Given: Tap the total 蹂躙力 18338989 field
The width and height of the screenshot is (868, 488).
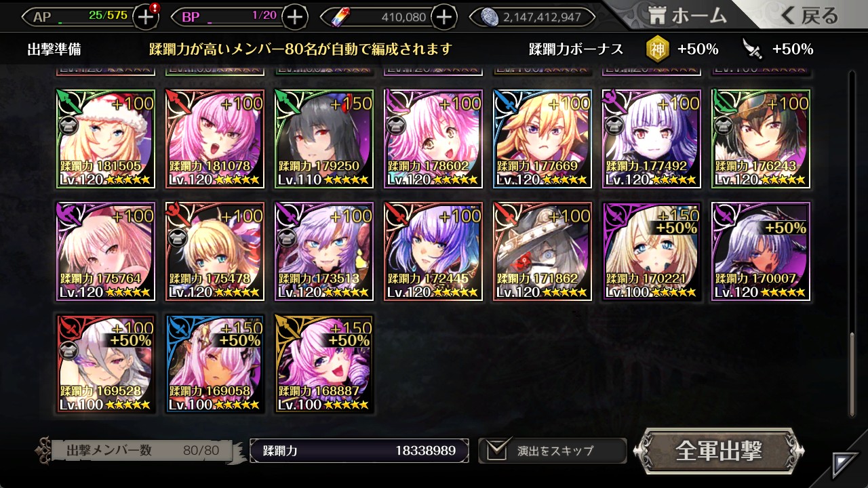Looking at the screenshot, I should point(359,451).
